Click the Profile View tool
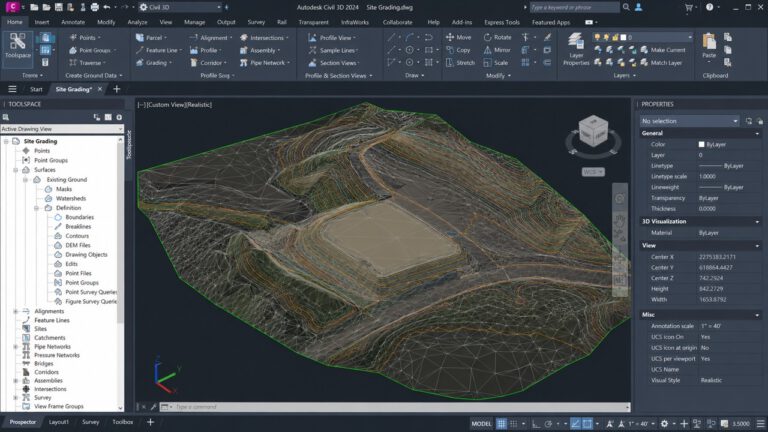 coord(332,37)
